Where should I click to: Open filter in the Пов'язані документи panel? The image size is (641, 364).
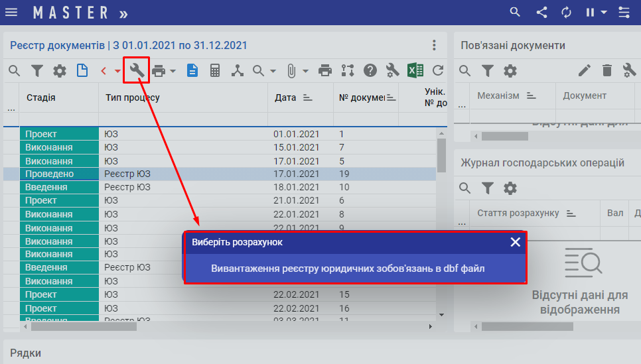click(x=488, y=70)
